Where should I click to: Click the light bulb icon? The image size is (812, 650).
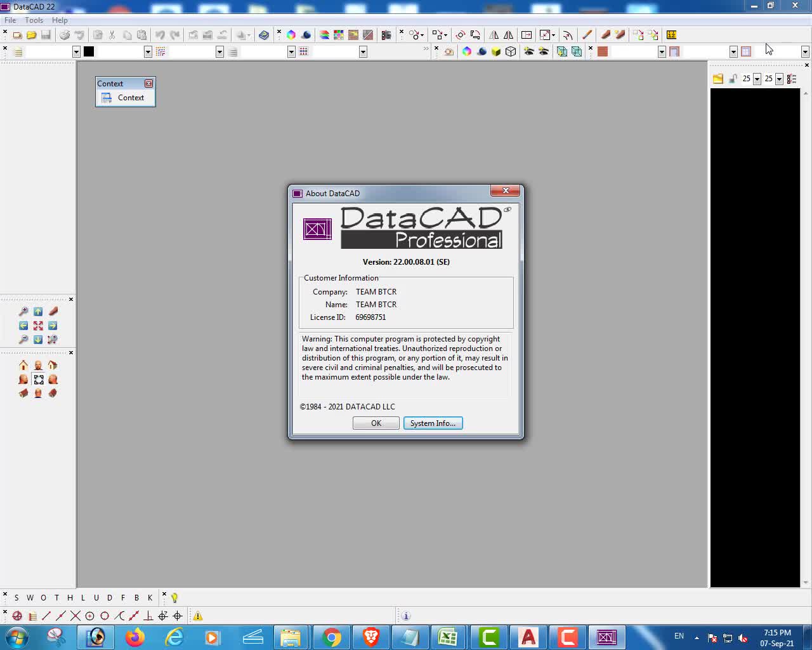[x=174, y=597]
